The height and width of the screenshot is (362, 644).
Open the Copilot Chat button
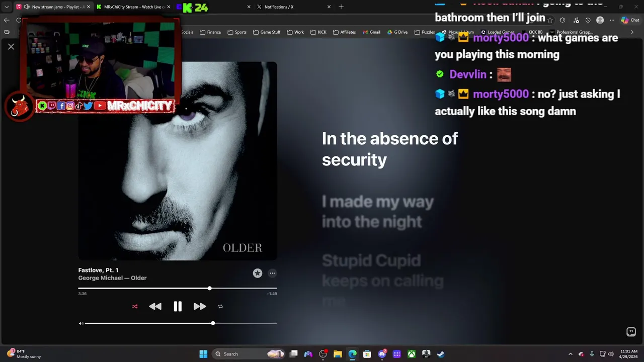pyautogui.click(x=630, y=20)
